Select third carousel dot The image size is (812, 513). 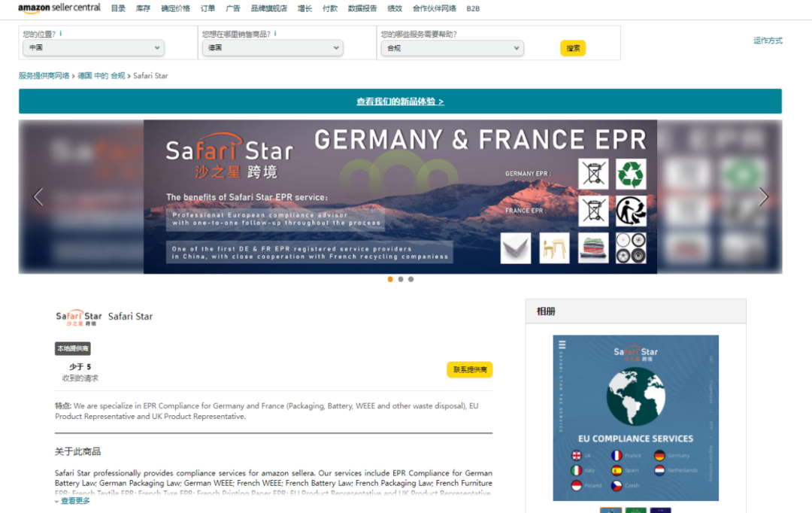pos(411,279)
